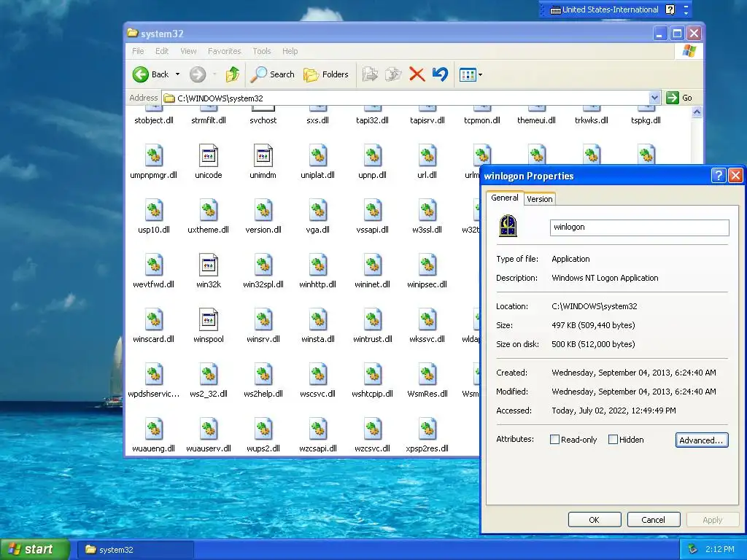Image resolution: width=747 pixels, height=560 pixels.
Task: Click the winlogon file name field
Action: (639, 227)
